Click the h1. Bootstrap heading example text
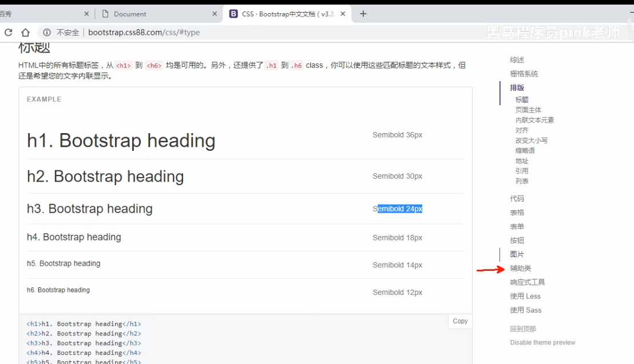Image resolution: width=634 pixels, height=364 pixels. point(121,141)
